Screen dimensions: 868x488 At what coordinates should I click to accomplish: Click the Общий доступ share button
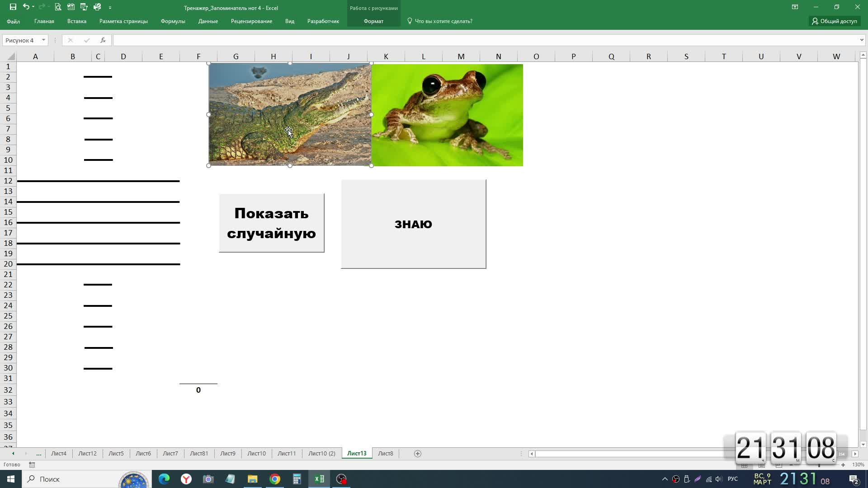tap(834, 21)
